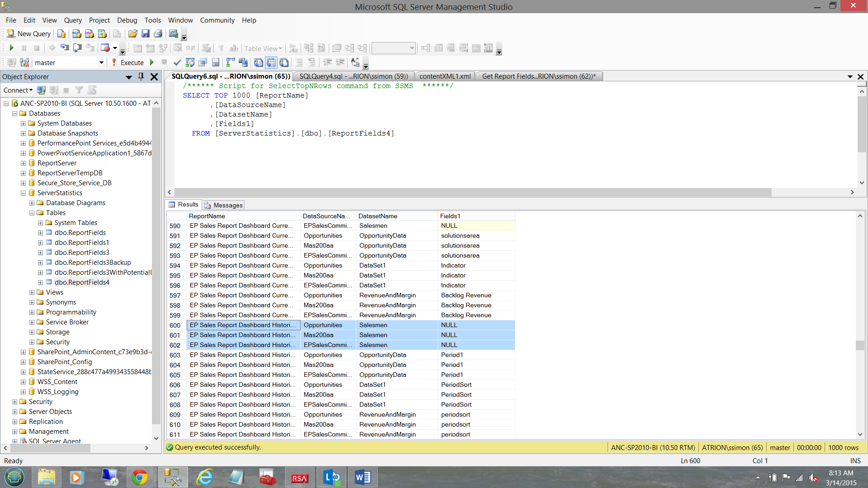
Task: Open the master database dropdown
Action: 101,63
